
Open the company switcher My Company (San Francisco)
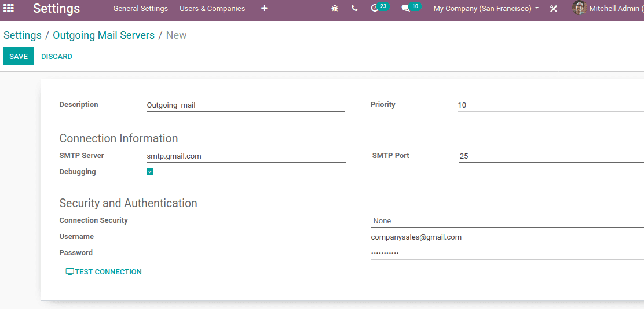(x=486, y=8)
